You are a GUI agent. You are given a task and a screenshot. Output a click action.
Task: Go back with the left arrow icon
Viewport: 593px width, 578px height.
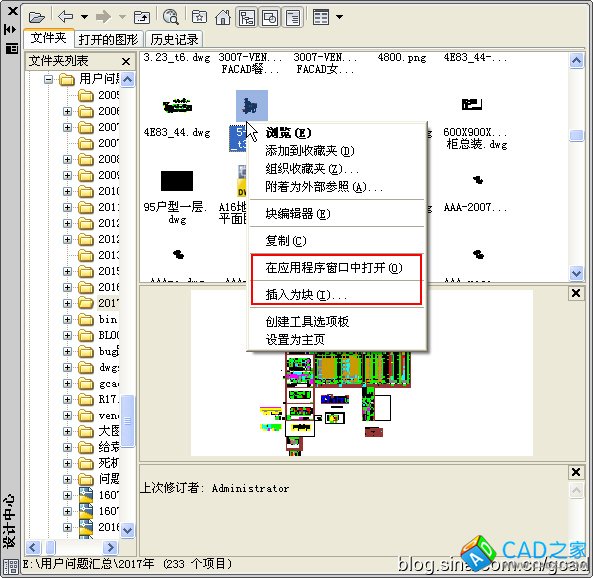(x=66, y=17)
